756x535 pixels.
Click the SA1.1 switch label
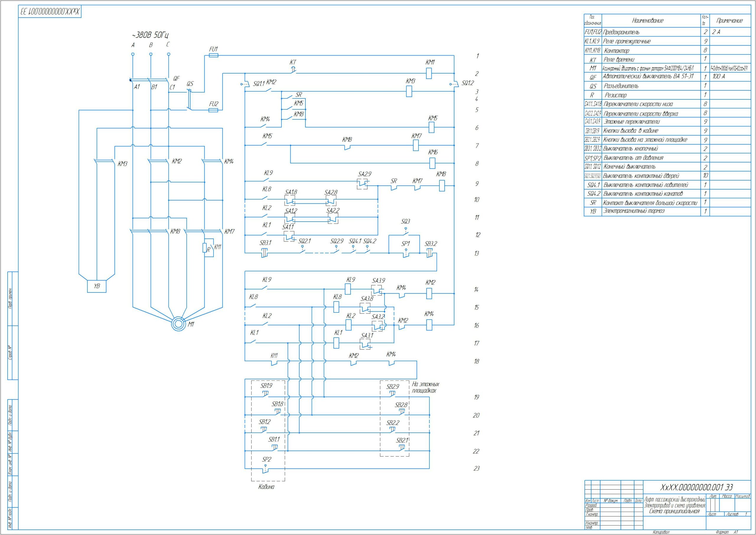click(x=288, y=227)
